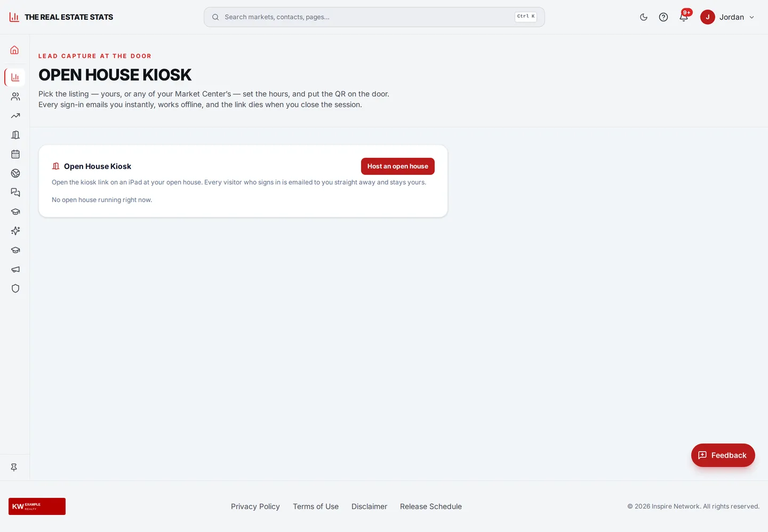This screenshot has width=768, height=532.
Task: Click the 'Open House Kiosk' card title
Action: point(98,166)
